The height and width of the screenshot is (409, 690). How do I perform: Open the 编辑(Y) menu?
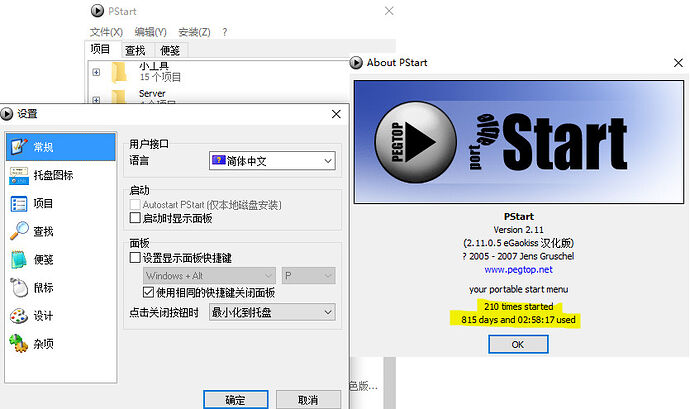(150, 32)
